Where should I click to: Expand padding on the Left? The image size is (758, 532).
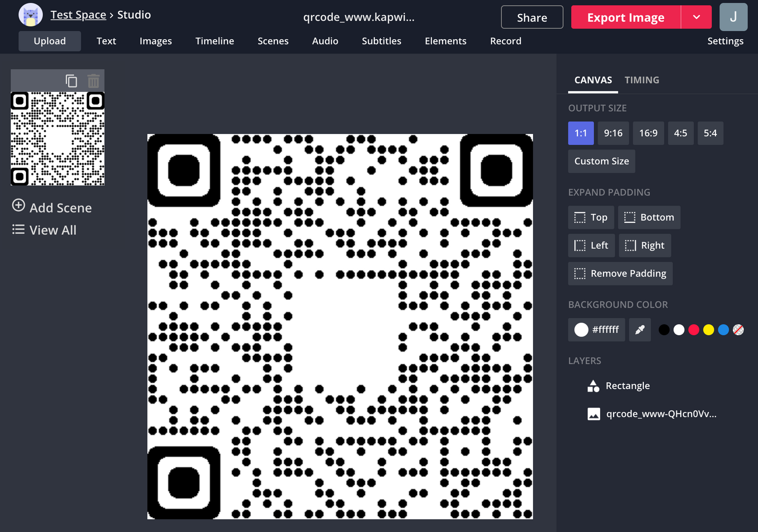(591, 245)
